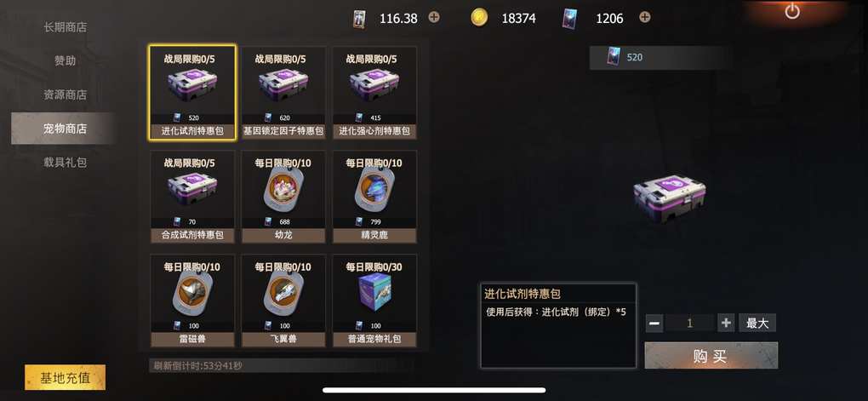Add more of the 1206 ticket currency
This screenshot has height=401, width=868.
click(x=644, y=17)
